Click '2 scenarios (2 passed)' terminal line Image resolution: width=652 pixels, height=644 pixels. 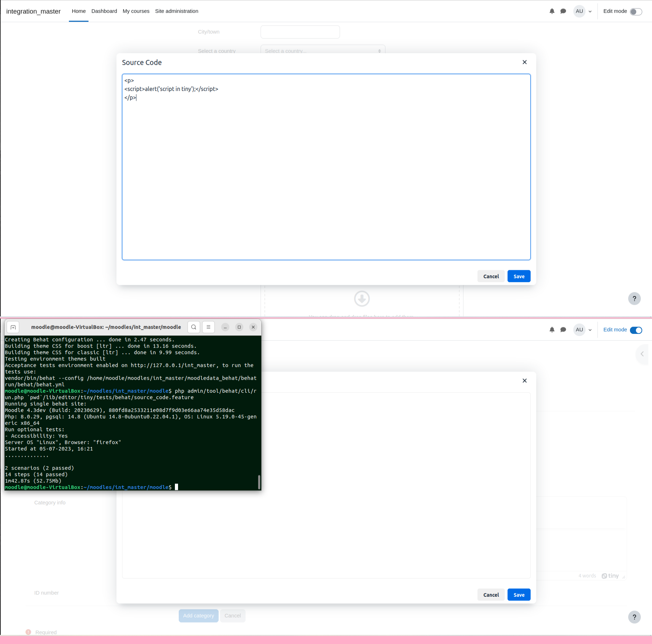(40, 468)
